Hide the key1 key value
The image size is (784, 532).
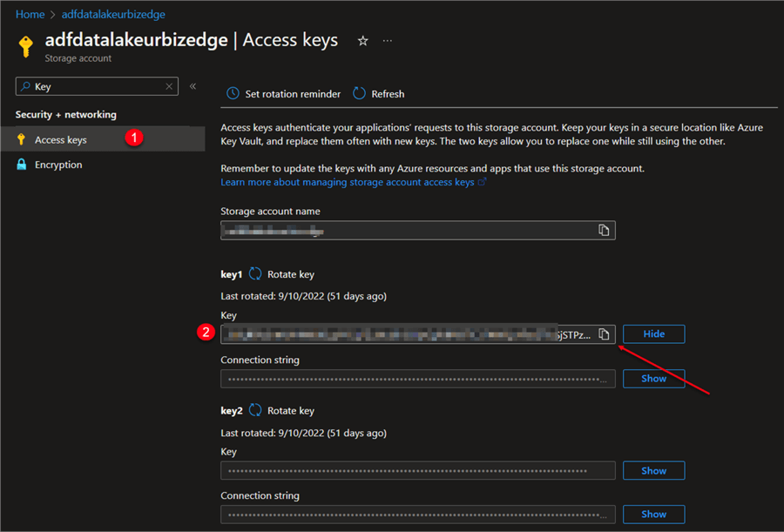point(653,334)
